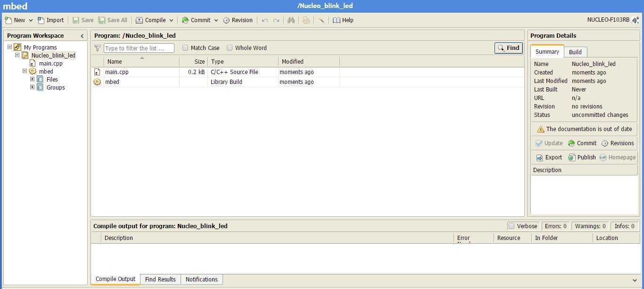
Task: Switch to the Summary tab
Action: click(x=547, y=52)
